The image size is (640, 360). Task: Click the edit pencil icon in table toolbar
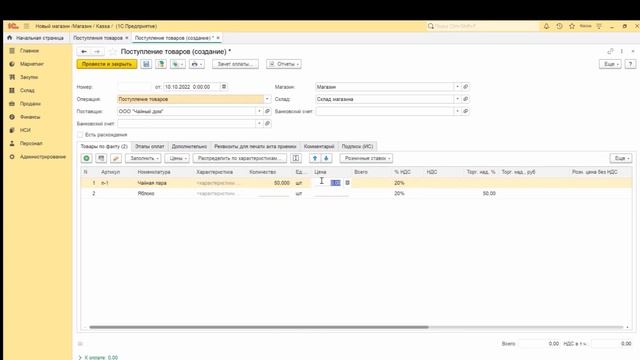[x=116, y=158]
